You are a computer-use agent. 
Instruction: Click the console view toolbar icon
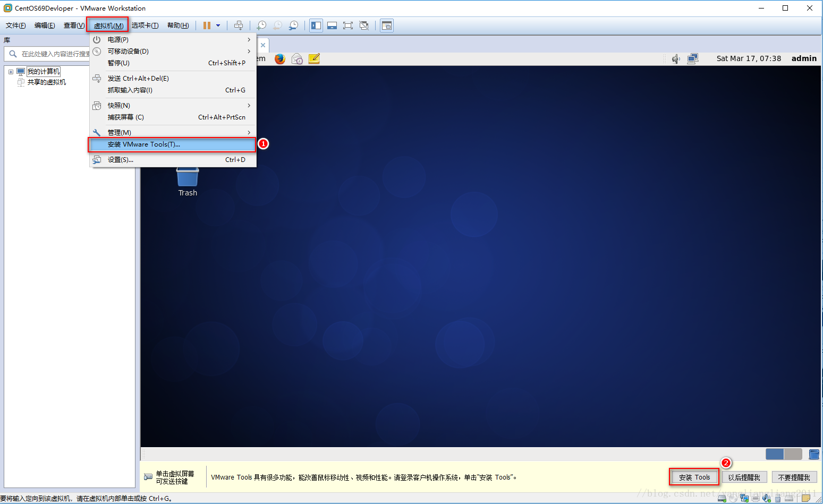pyautogui.click(x=387, y=25)
